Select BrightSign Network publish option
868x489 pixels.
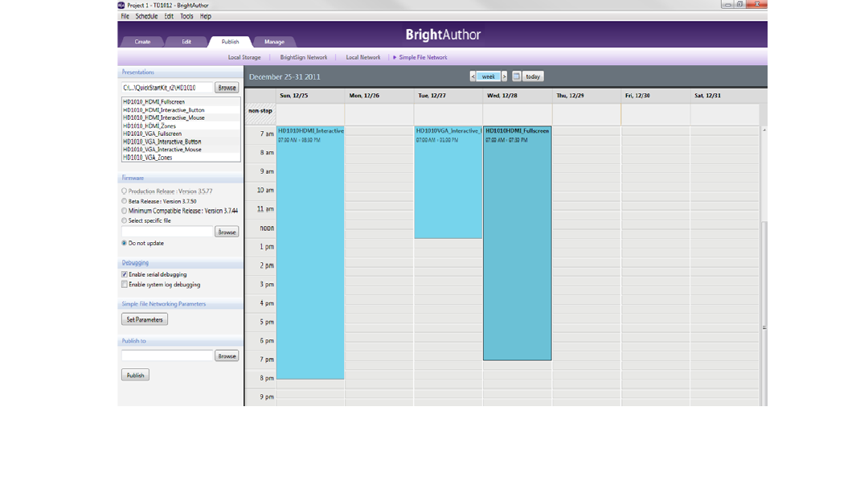pos(303,58)
